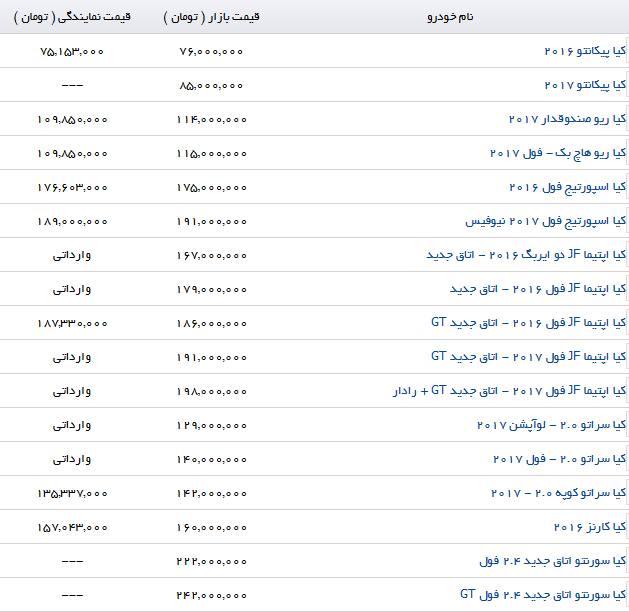Open اپتیما JF فول ۲۰۱۷ GT + رادار link
Screen dimensions: 629x612
pos(509,391)
